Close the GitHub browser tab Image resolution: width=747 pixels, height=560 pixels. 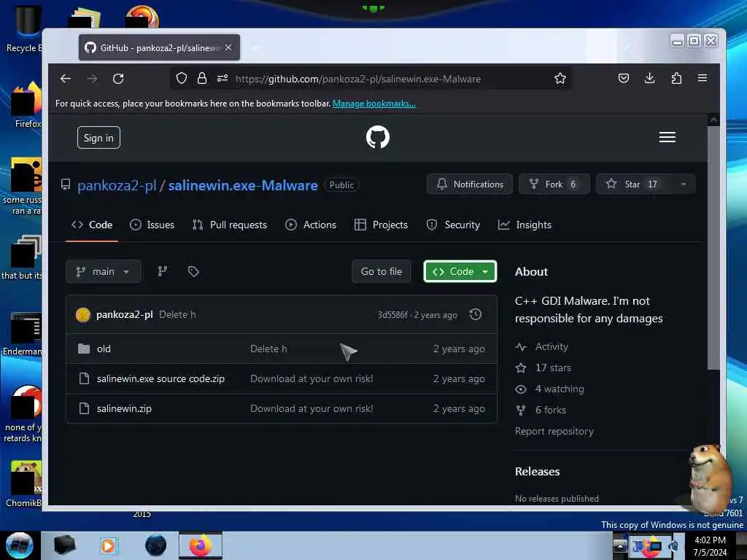228,47
